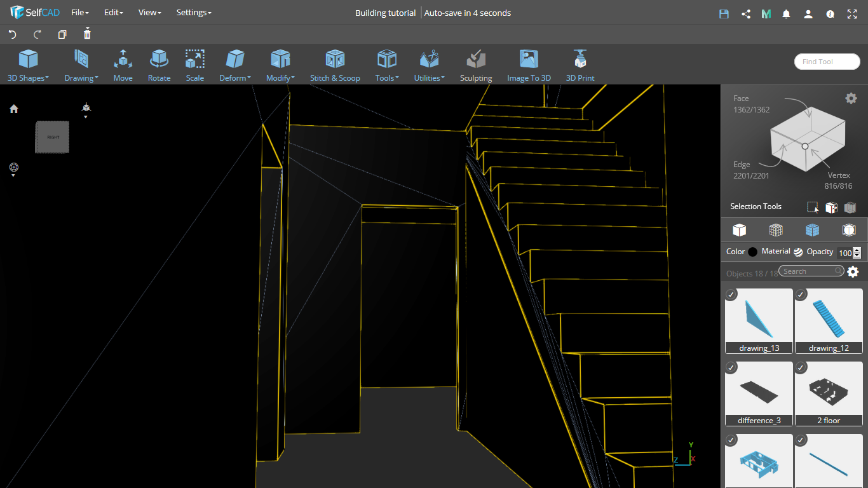
Task: Expand the Drawing dropdown
Action: click(81, 66)
